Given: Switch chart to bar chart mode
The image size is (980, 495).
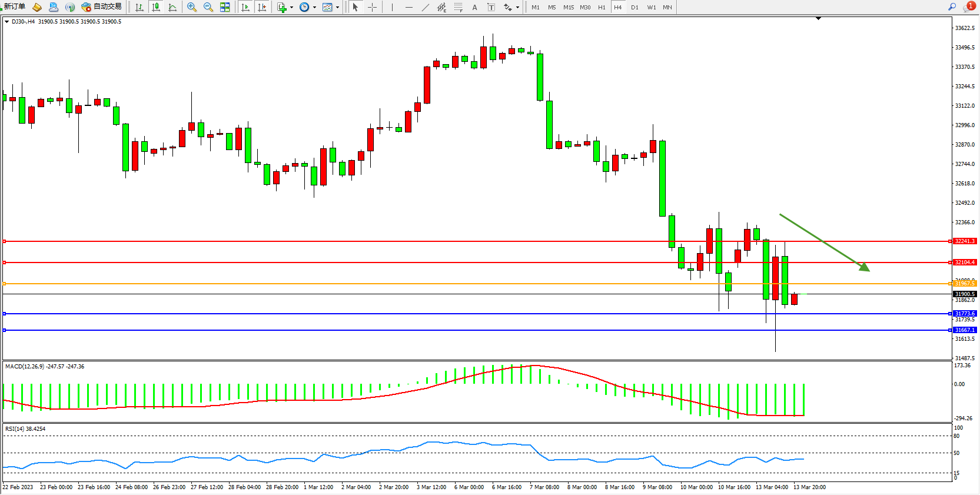Looking at the screenshot, I should [x=139, y=7].
